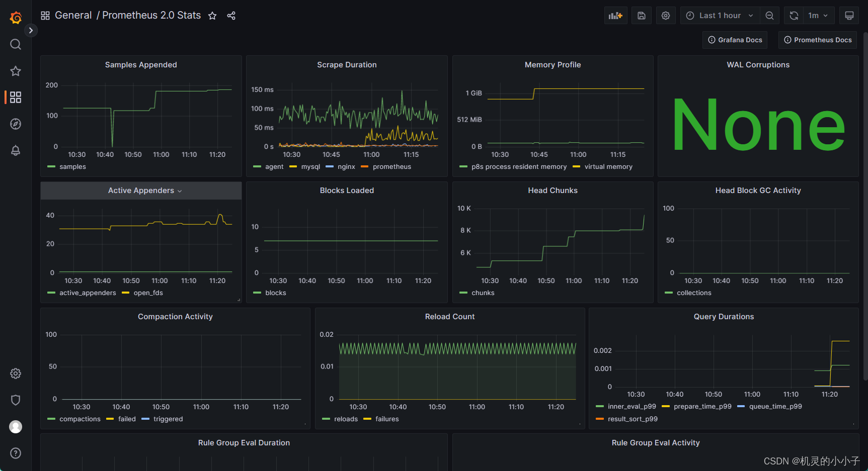Save the dashboard

(642, 16)
